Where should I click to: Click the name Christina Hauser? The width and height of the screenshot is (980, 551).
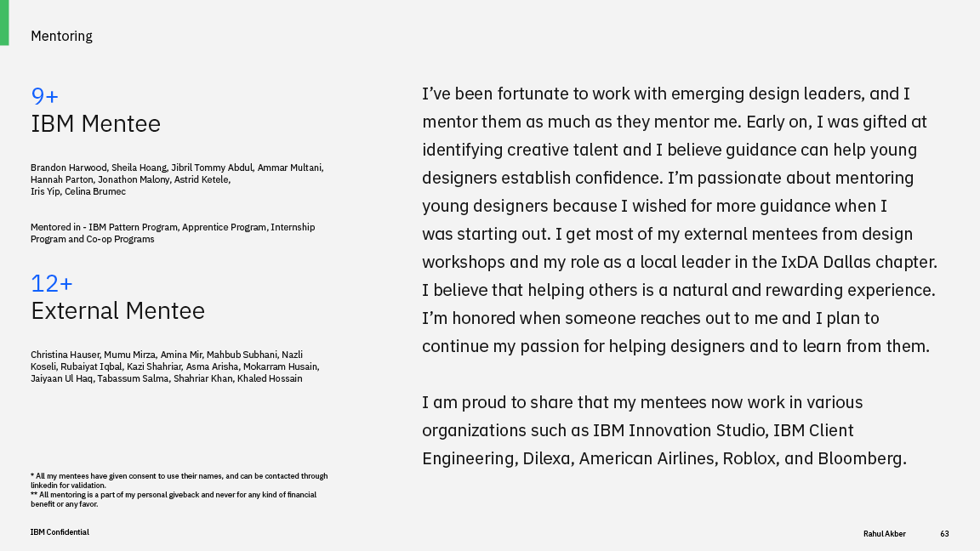(x=65, y=355)
